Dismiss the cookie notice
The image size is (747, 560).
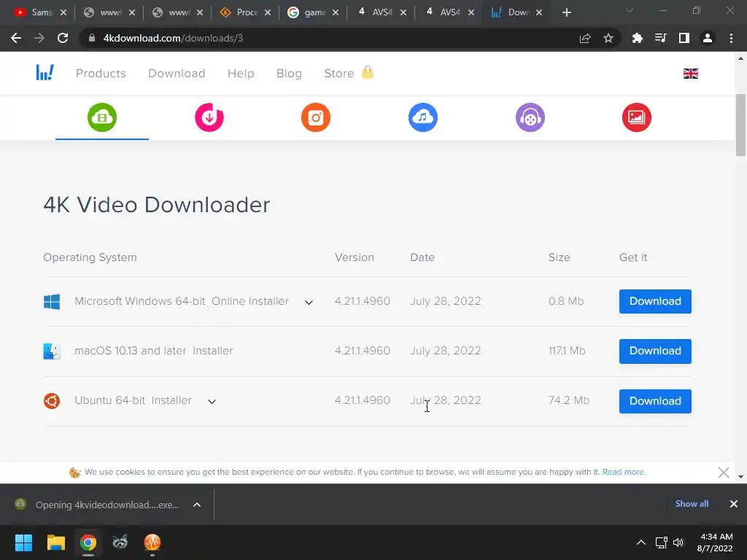(x=723, y=472)
